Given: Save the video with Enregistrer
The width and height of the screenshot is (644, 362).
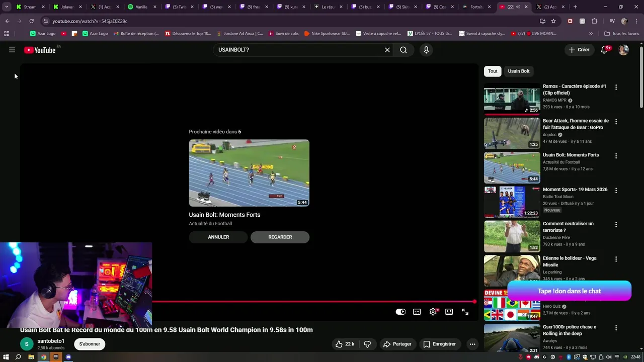Looking at the screenshot, I should [439, 344].
